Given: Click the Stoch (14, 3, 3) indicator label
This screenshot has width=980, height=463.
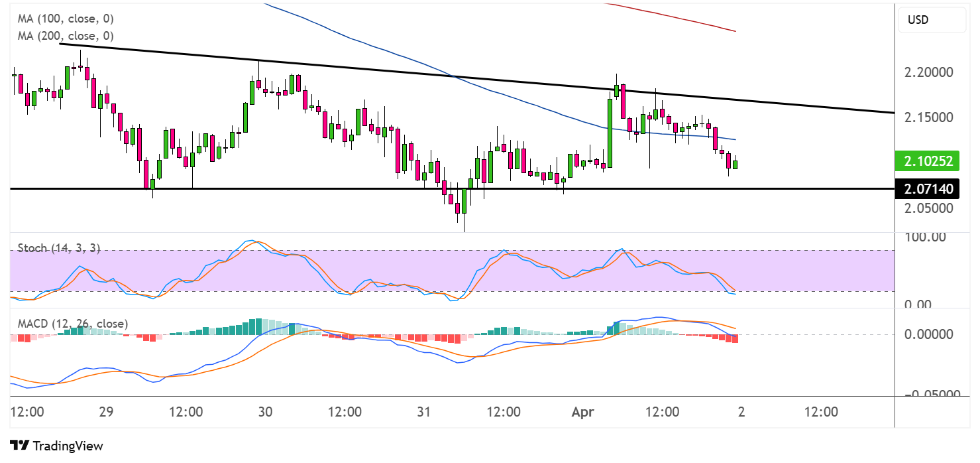Looking at the screenshot, I should point(59,248).
